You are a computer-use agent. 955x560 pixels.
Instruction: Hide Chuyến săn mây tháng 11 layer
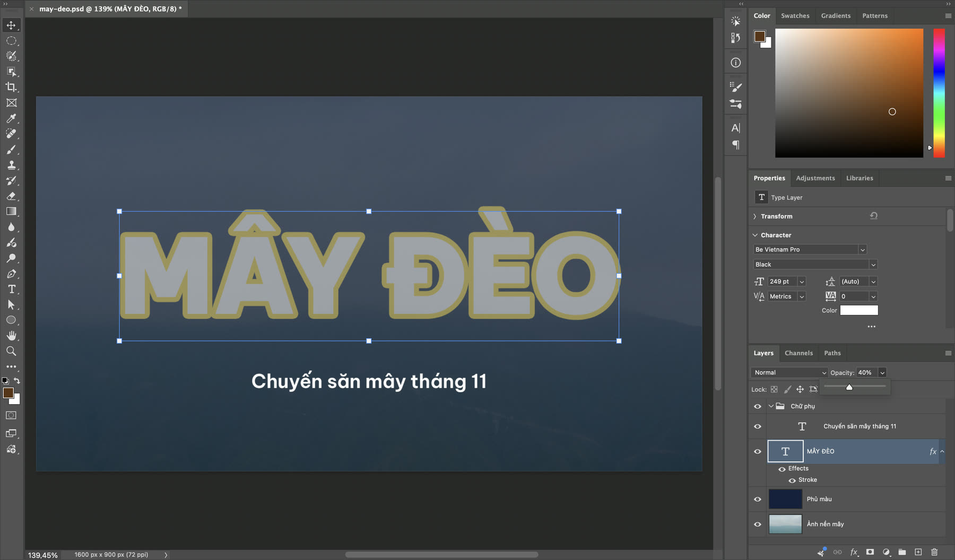coord(758,426)
